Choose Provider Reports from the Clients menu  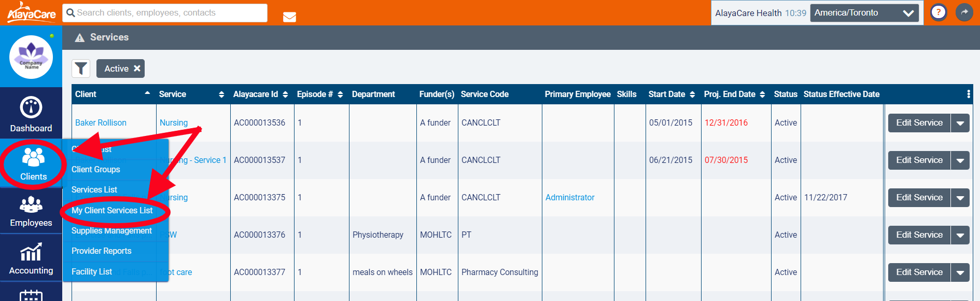click(102, 251)
